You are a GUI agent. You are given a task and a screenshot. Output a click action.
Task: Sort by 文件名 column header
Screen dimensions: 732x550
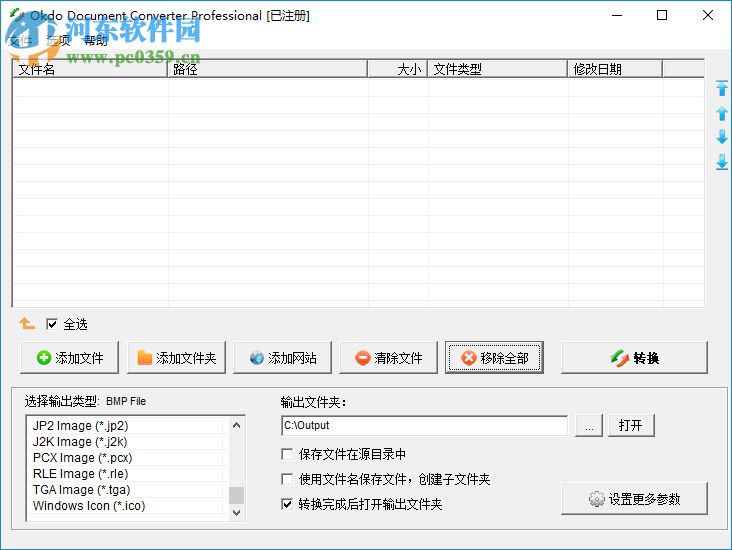tap(90, 69)
